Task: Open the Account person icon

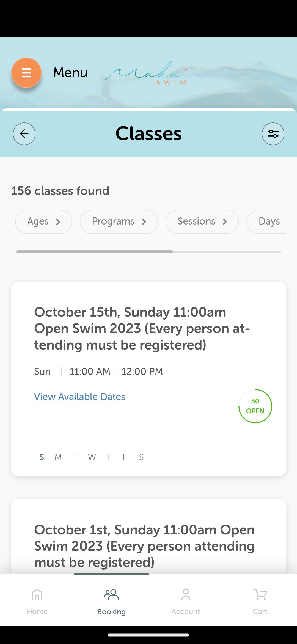Action: 186,595
